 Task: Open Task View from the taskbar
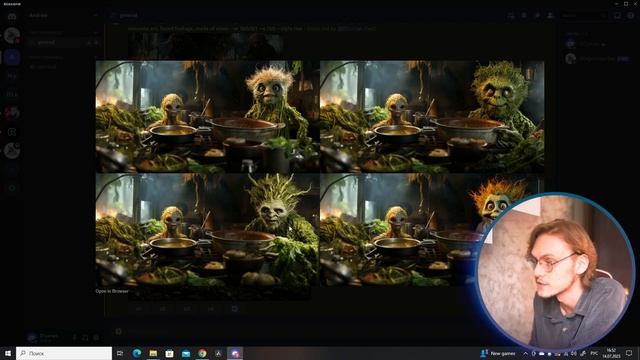click(120, 353)
